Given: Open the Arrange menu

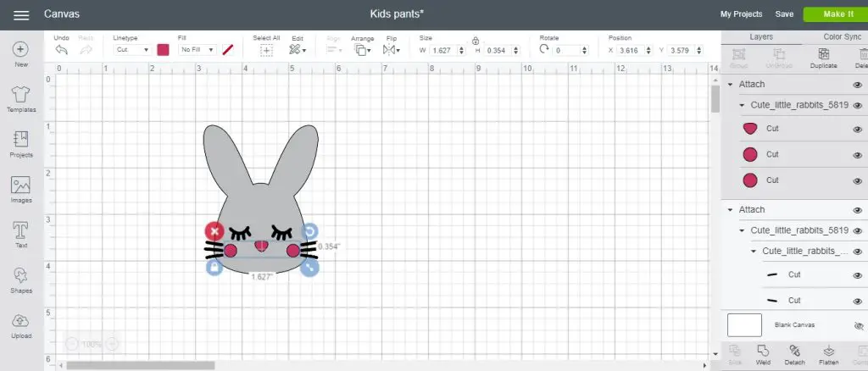Looking at the screenshot, I should click(363, 50).
